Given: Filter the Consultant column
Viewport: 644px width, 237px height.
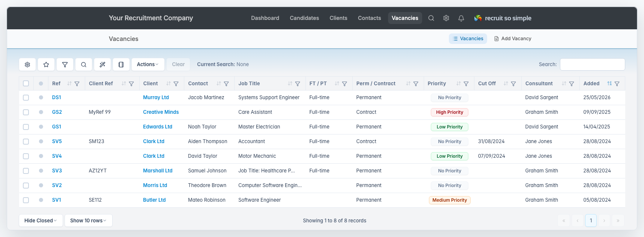Looking at the screenshot, I should [x=572, y=84].
